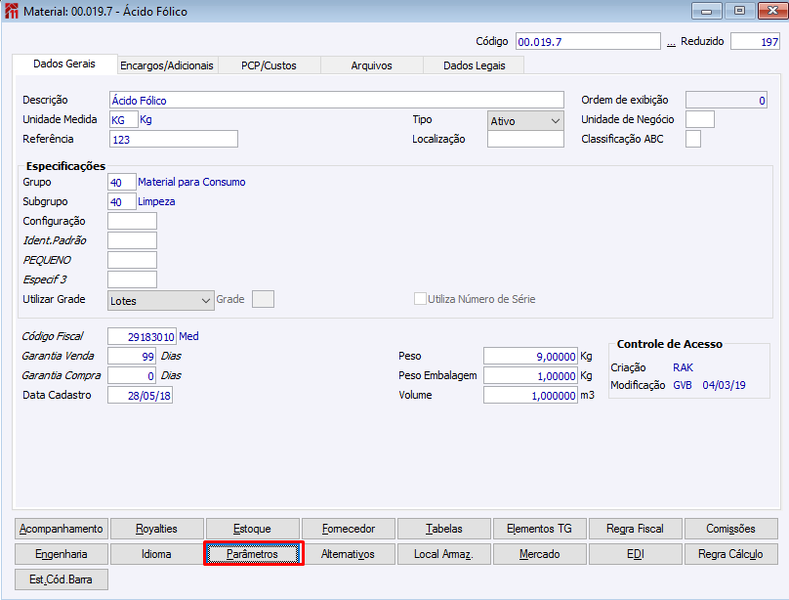This screenshot has width=789, height=600.
Task: Click the Especif 3 input field
Action: (x=132, y=279)
